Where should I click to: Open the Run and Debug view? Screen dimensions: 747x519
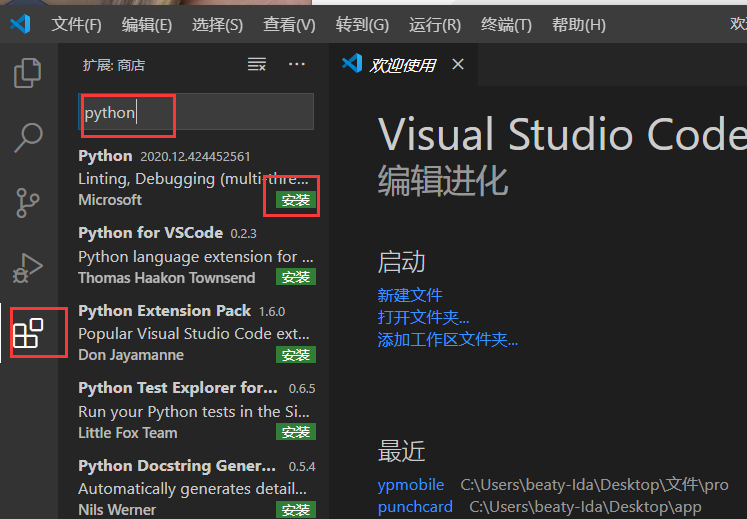[x=28, y=267]
